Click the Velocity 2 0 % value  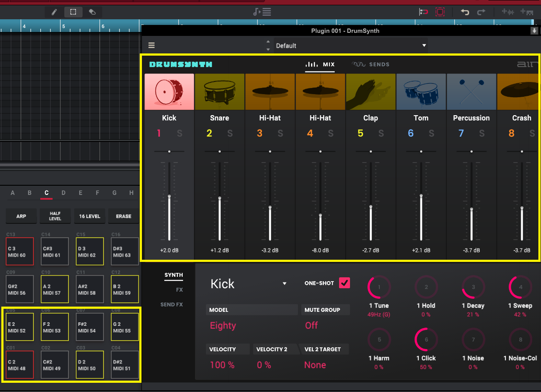pyautogui.click(x=264, y=365)
